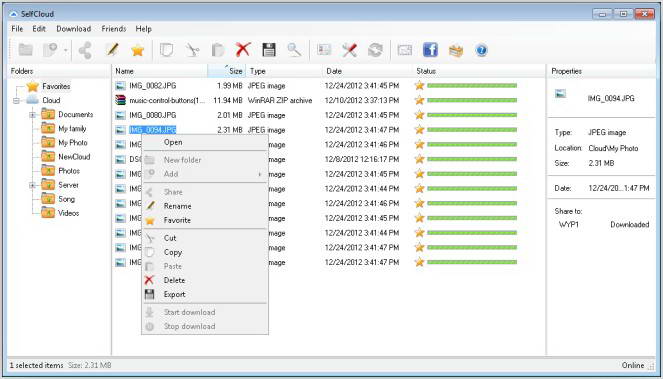Select file IMG_0080.JPG
The height and width of the screenshot is (379, 663).
(153, 115)
